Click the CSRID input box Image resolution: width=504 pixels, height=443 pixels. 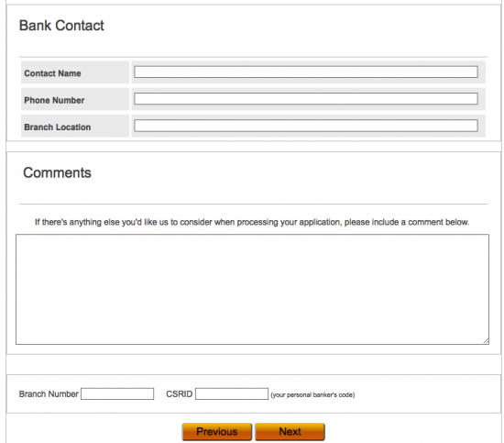pos(232,393)
